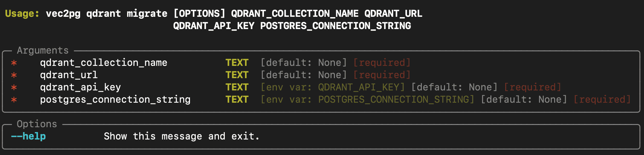The image size is (644, 155).
Task: Click 'vec2pg' command name in usage
Action: tap(63, 14)
